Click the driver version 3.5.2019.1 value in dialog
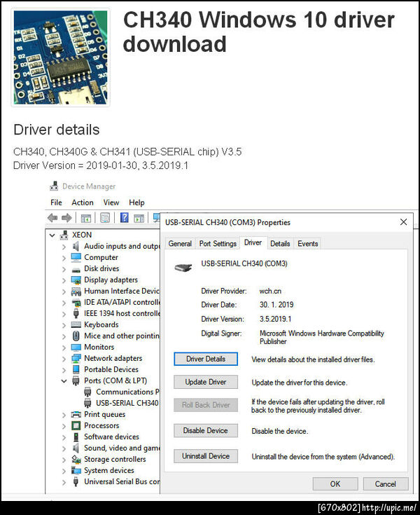This screenshot has width=420, height=515. click(275, 319)
